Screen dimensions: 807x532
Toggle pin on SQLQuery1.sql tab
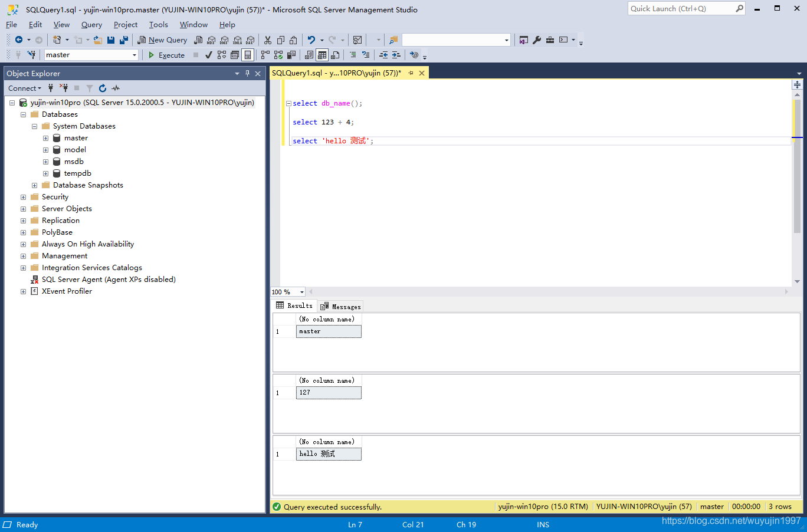pyautogui.click(x=411, y=73)
